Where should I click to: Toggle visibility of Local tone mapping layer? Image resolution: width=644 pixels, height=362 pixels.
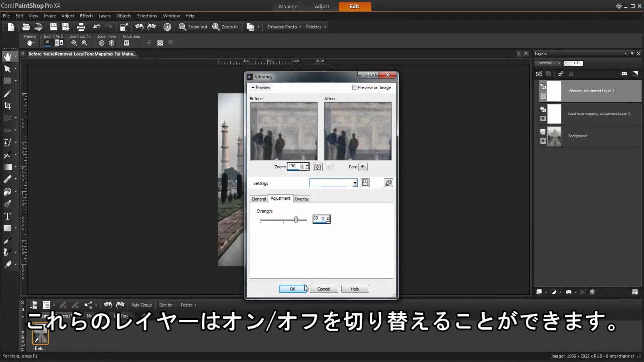pyautogui.click(x=543, y=119)
